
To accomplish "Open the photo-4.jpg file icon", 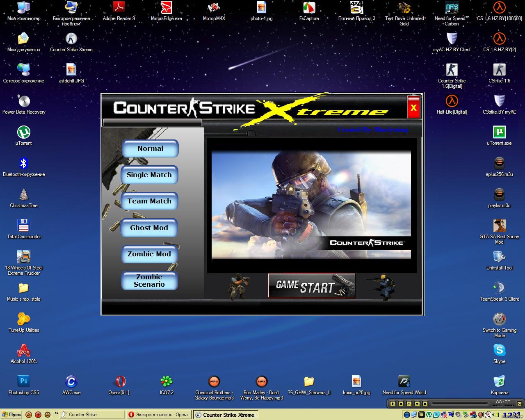I will click(x=262, y=11).
